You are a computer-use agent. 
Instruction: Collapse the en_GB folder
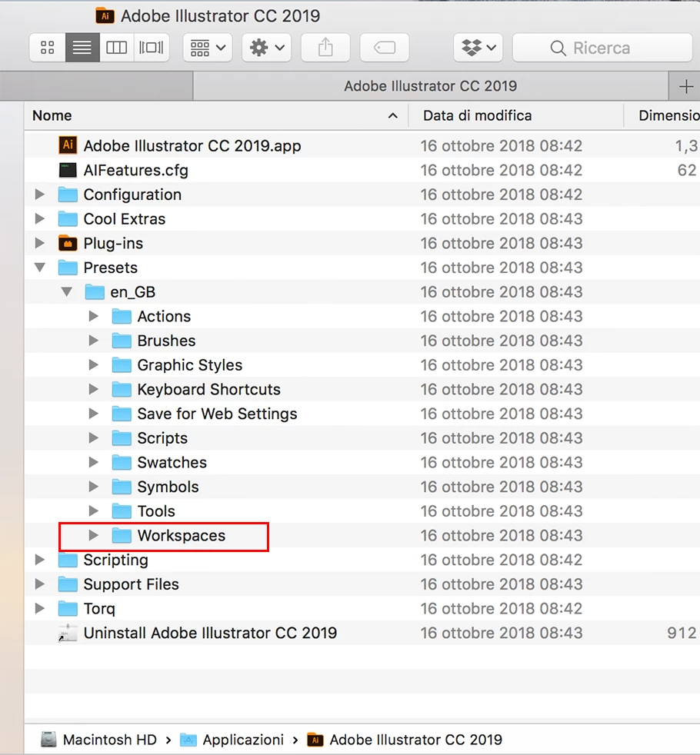point(67,292)
